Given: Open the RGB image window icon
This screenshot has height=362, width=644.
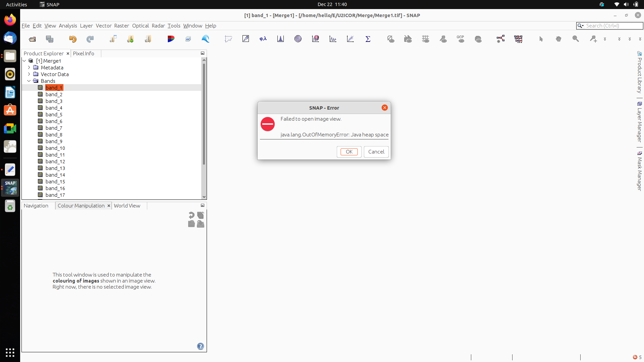Looking at the screenshot, I should point(171,39).
